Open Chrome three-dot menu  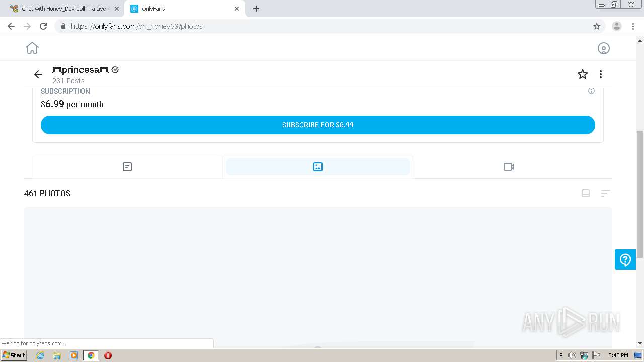[633, 26]
